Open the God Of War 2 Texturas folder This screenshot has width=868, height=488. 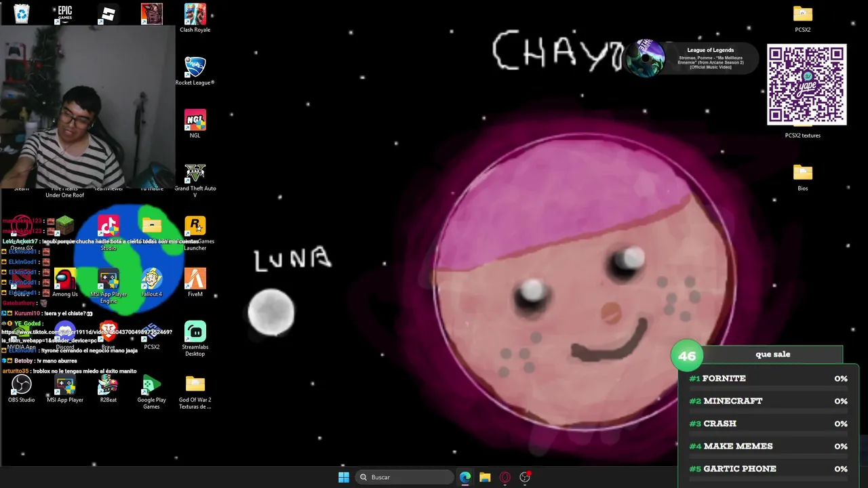coord(195,392)
